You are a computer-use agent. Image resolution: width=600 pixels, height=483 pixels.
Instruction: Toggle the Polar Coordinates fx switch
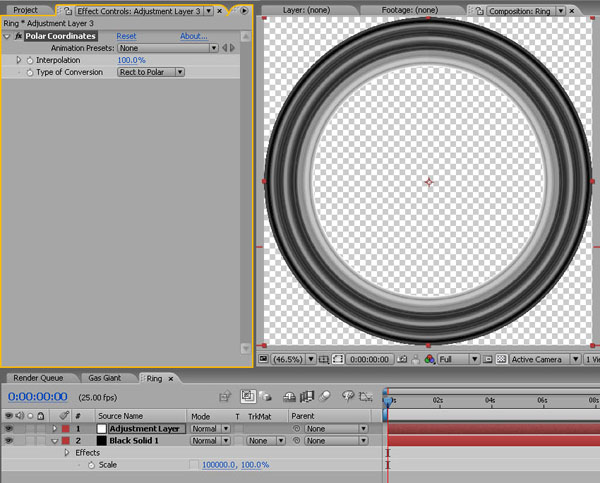[x=18, y=36]
